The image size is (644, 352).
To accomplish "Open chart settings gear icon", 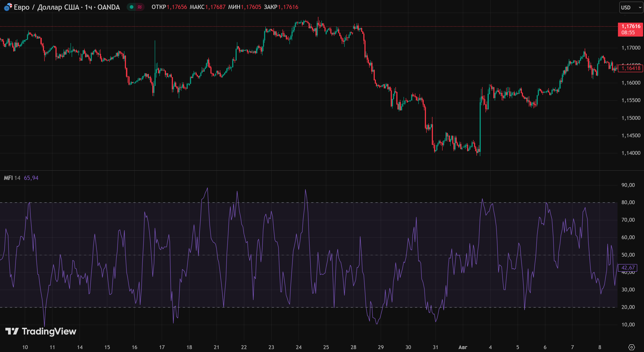I will tap(631, 347).
